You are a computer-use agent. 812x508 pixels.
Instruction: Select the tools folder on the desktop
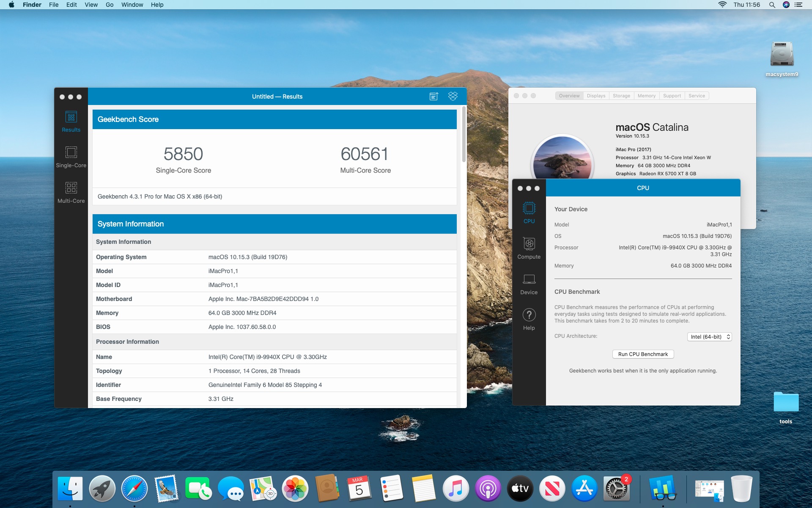(786, 402)
